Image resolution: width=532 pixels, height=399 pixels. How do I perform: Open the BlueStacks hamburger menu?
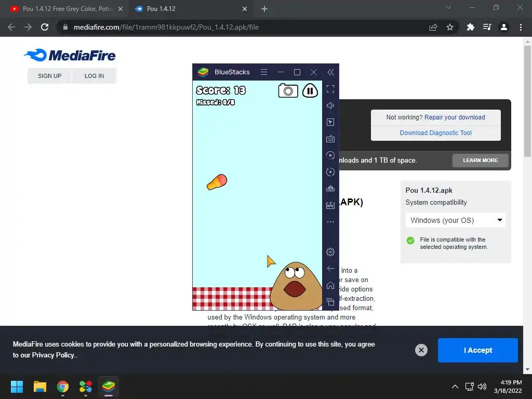click(264, 72)
